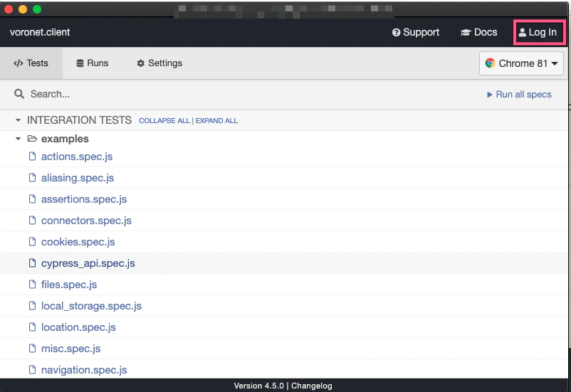
Task: Click file icon beside local_storage.spec.js
Action: point(33,306)
